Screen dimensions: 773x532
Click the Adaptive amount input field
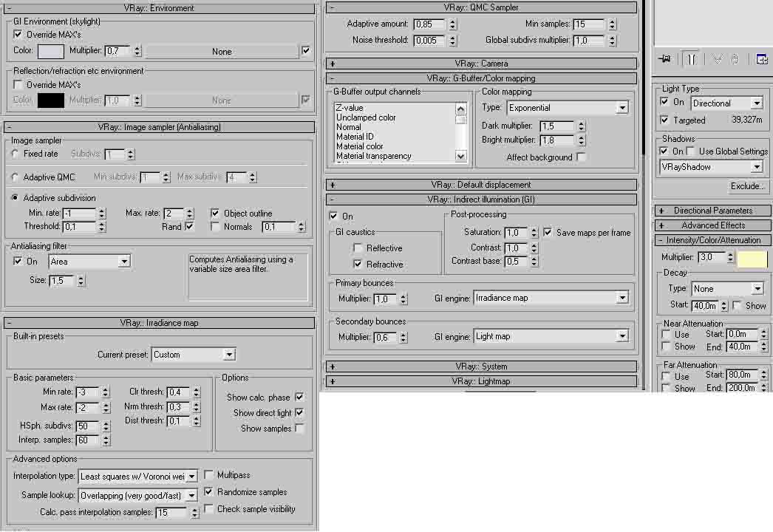tap(429, 24)
